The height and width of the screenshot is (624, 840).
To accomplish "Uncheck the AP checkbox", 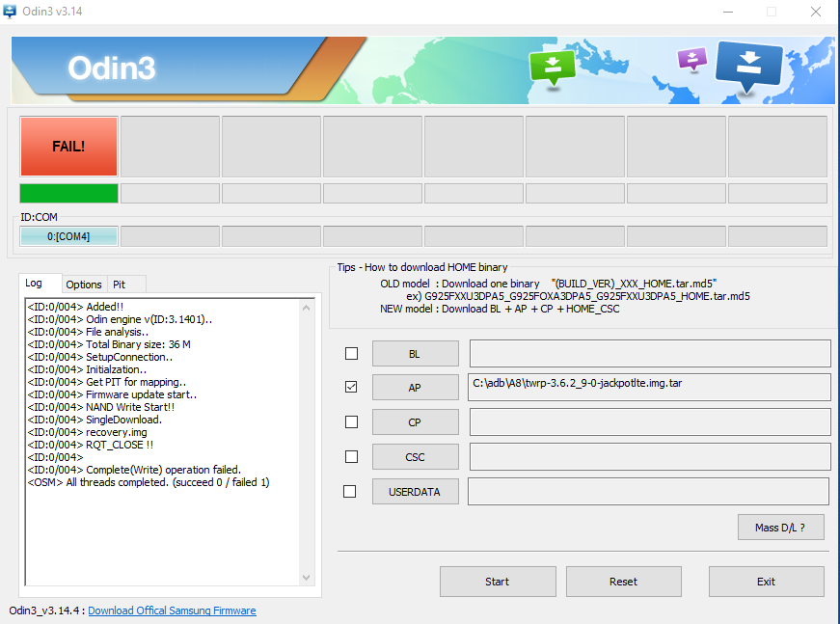I will pos(351,388).
